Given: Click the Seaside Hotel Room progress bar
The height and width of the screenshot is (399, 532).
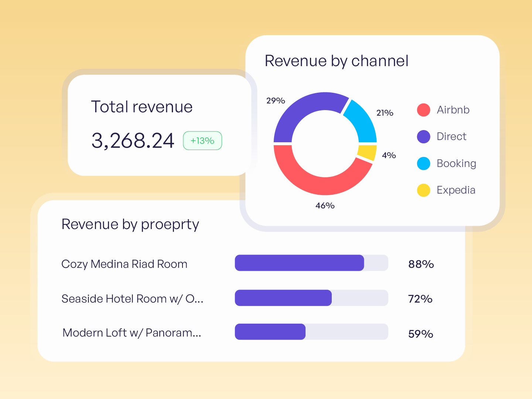Looking at the screenshot, I should coord(311,298).
